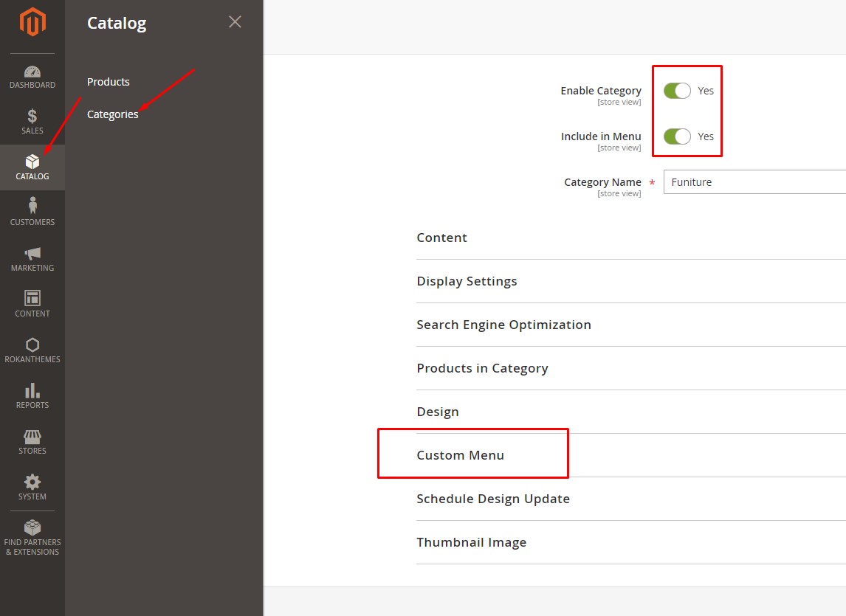Open Find Partners & Extensions brick icon

pyautogui.click(x=32, y=527)
